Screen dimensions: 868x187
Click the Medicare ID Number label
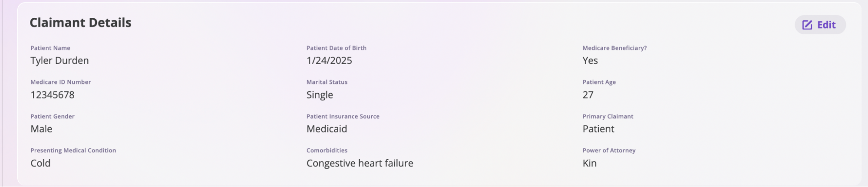(x=61, y=82)
